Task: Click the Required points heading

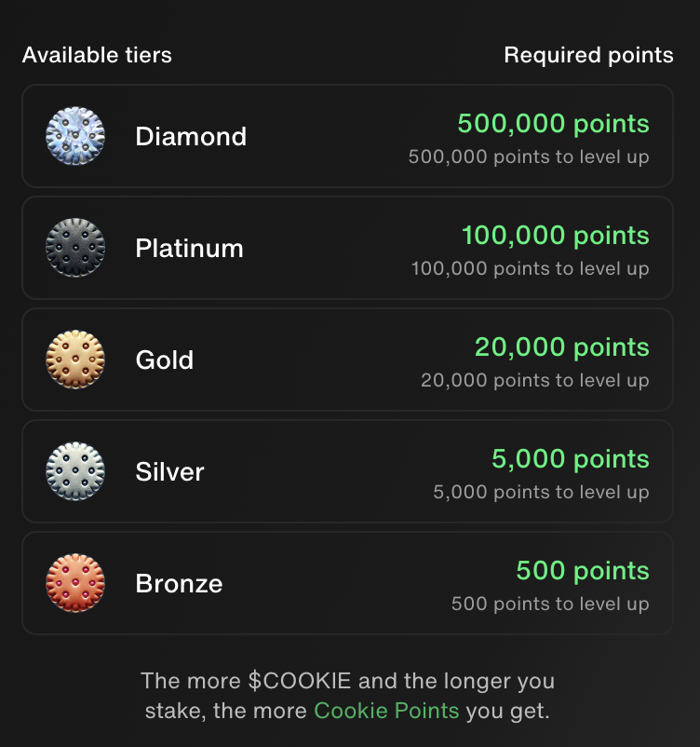Action: (588, 55)
